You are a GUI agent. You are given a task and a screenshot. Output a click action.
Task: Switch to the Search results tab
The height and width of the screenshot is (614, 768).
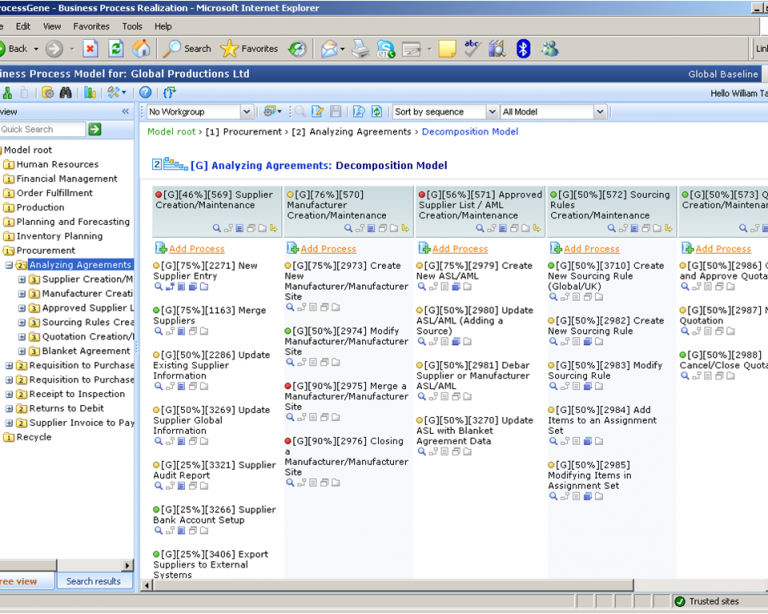(x=94, y=581)
